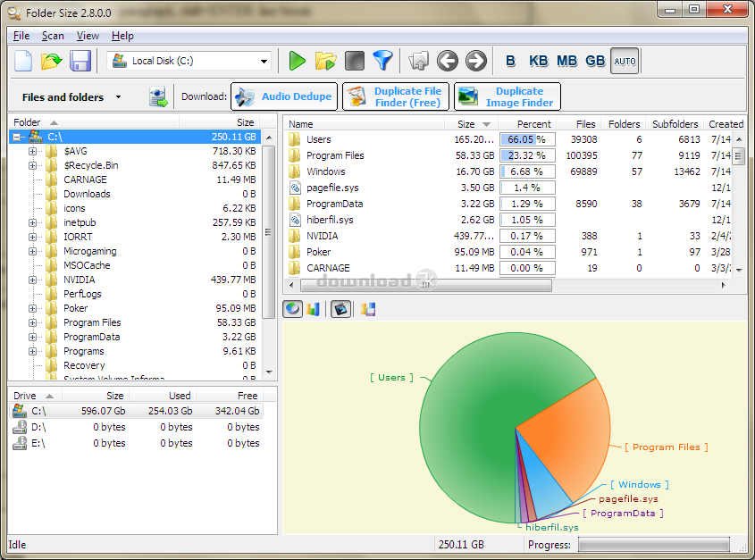755x560 pixels.
Task: Open the Local Disk (C:) drive dropdown
Action: pyautogui.click(x=264, y=61)
